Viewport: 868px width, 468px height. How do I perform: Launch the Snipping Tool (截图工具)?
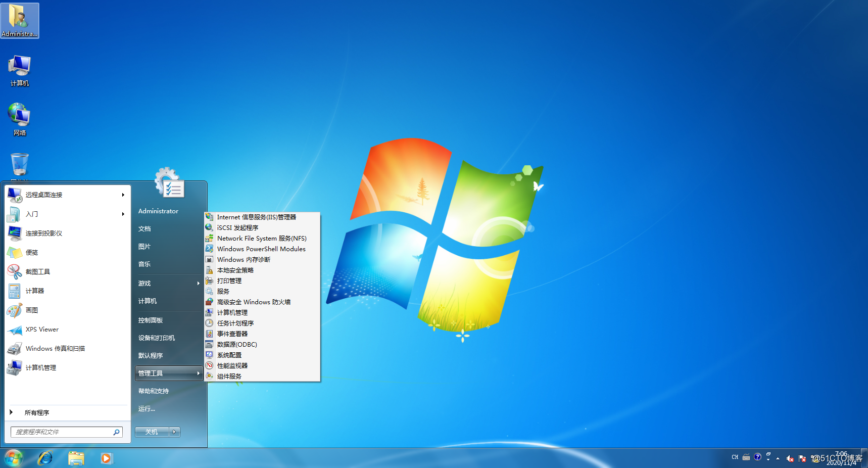pos(68,271)
